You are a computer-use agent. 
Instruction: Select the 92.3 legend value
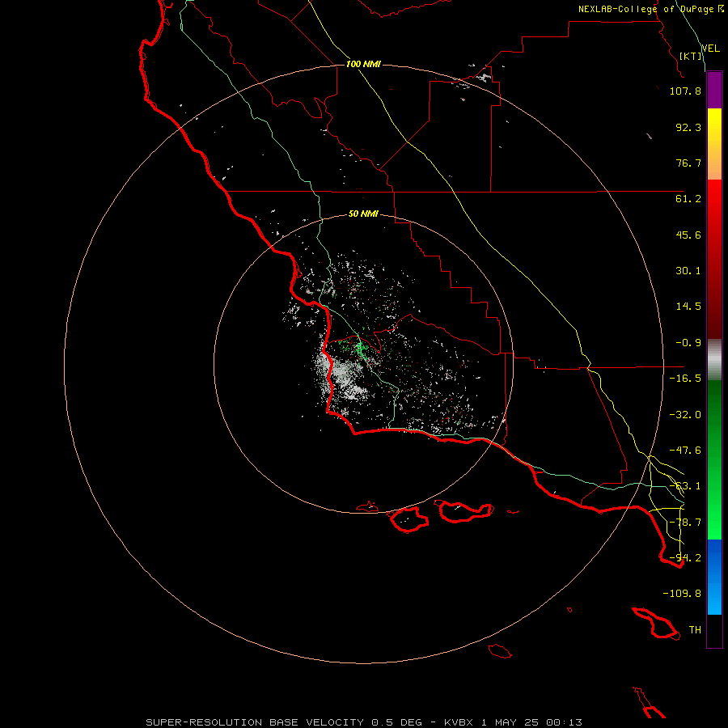(688, 127)
